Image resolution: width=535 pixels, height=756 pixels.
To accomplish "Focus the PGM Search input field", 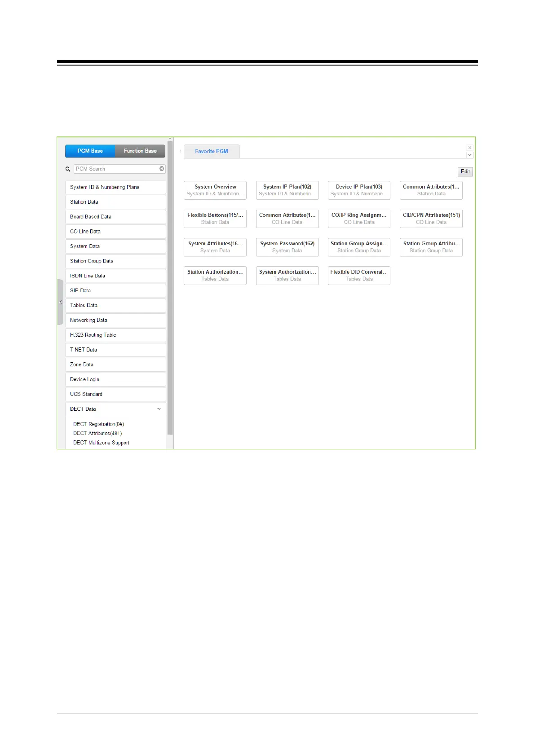I will [119, 169].
